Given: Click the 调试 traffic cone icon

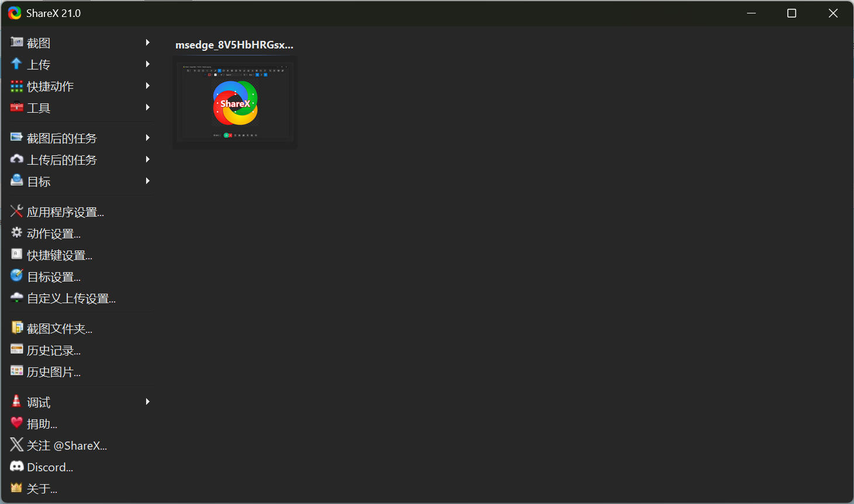Looking at the screenshot, I should 17,402.
